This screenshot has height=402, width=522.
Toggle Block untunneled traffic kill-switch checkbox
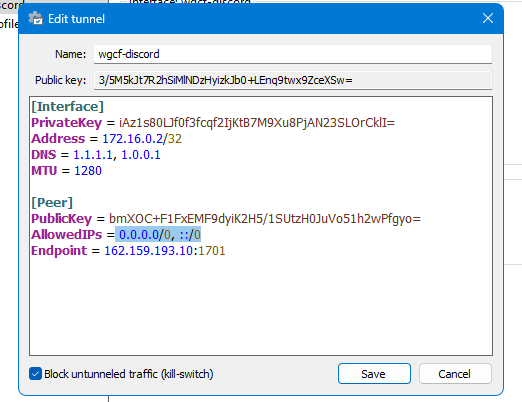pyautogui.click(x=35, y=374)
